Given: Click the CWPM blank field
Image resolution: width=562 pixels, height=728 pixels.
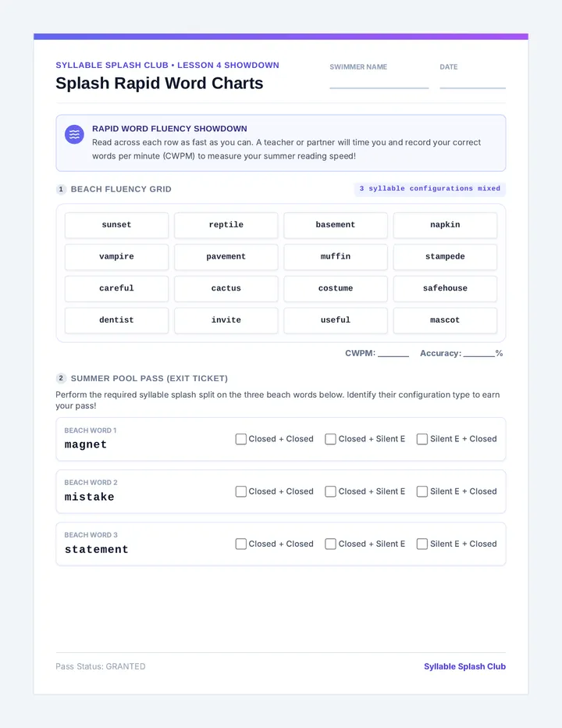Looking at the screenshot, I should (393, 354).
